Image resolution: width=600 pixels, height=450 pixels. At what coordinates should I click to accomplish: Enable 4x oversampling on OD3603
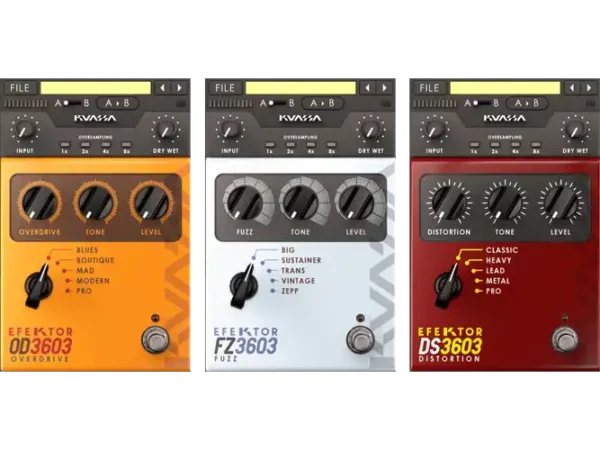coord(106,145)
